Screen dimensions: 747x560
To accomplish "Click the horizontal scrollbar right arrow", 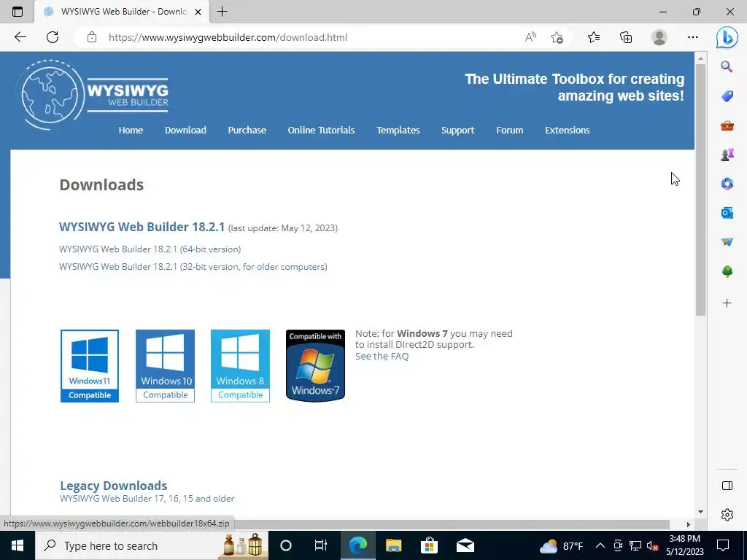I will (688, 524).
